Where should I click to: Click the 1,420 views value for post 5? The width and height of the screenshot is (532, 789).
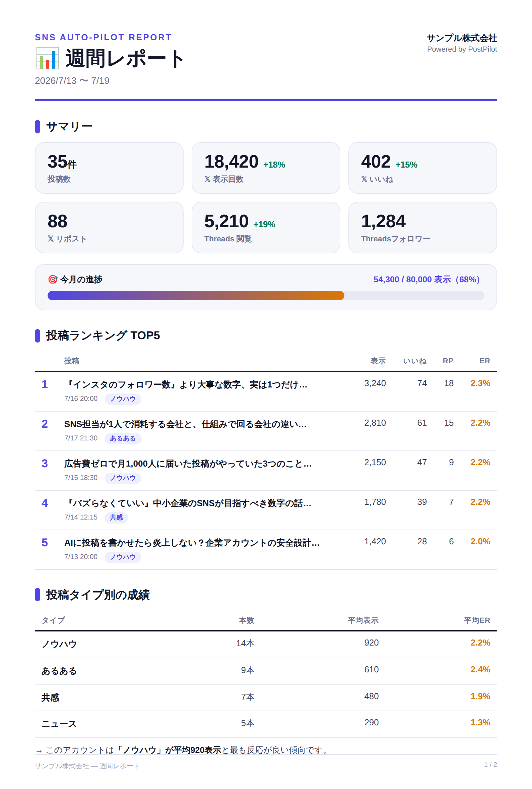coord(375,541)
